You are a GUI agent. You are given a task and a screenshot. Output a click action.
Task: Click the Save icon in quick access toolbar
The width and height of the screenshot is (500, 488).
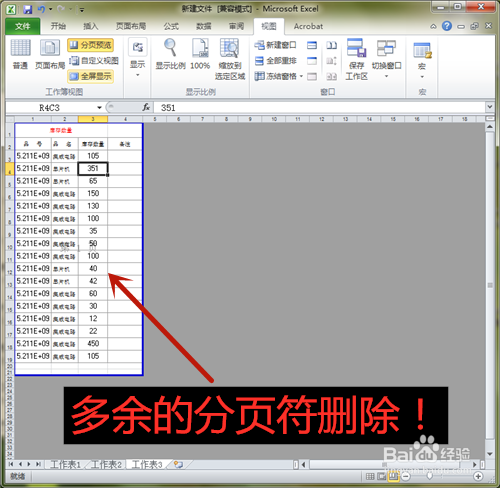point(28,9)
